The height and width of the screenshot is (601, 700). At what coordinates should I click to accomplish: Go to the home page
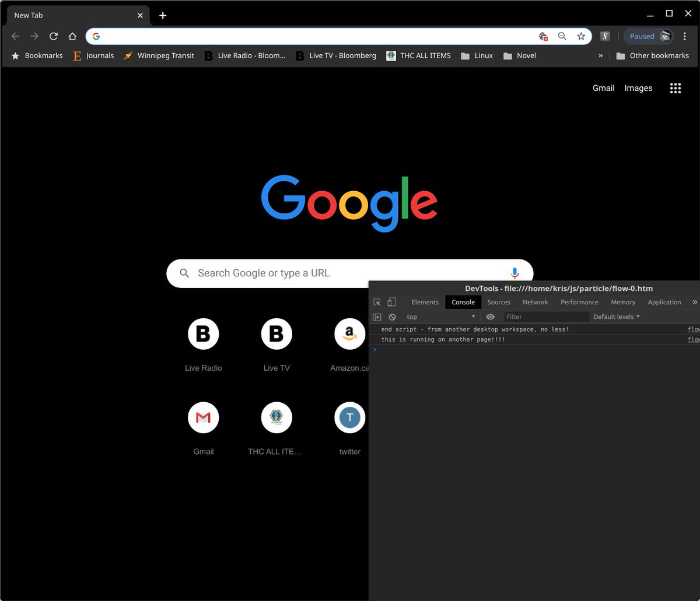[72, 36]
